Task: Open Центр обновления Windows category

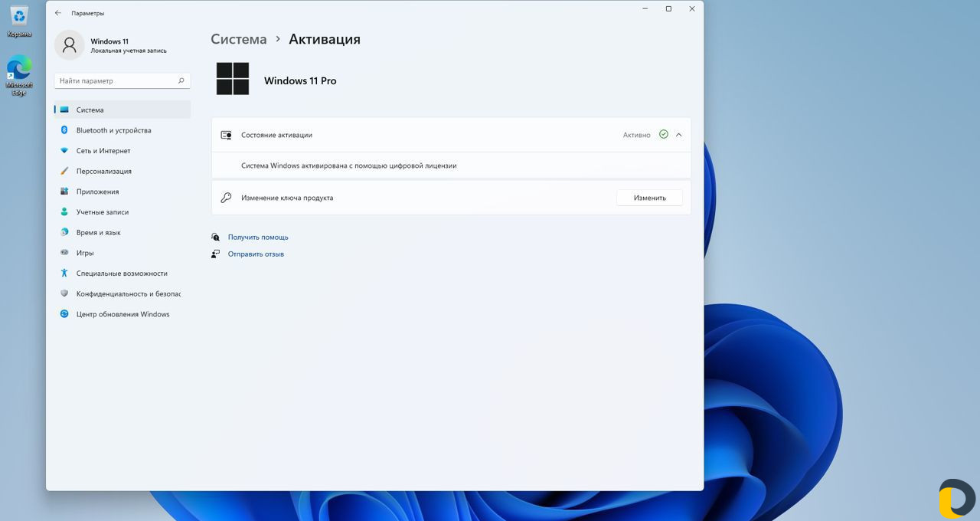Action: tap(122, 314)
